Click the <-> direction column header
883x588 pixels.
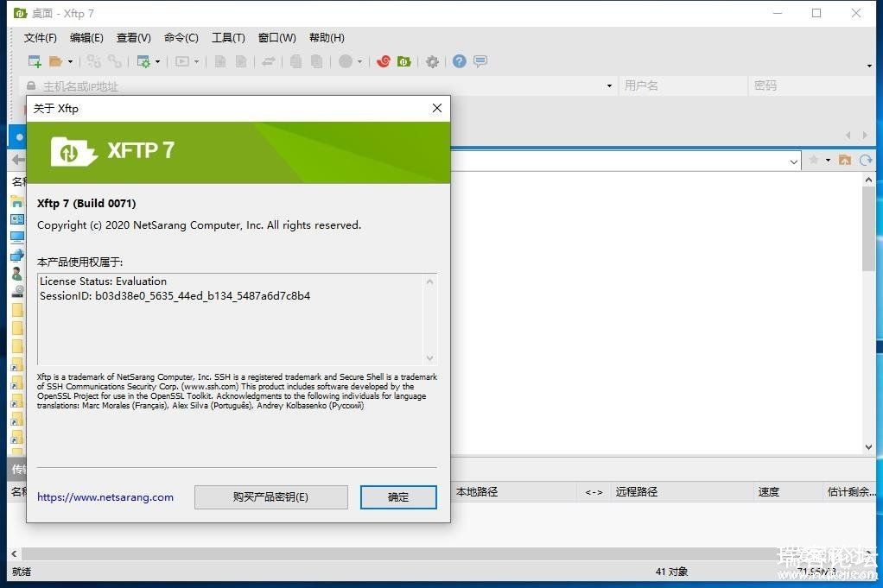594,492
